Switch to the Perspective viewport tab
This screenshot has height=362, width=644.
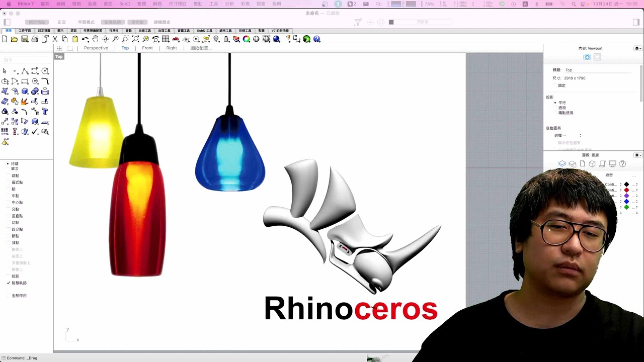[96, 48]
